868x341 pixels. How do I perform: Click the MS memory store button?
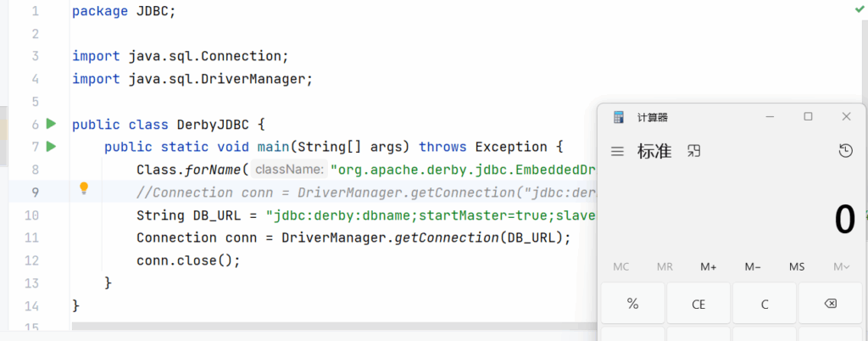tap(797, 266)
